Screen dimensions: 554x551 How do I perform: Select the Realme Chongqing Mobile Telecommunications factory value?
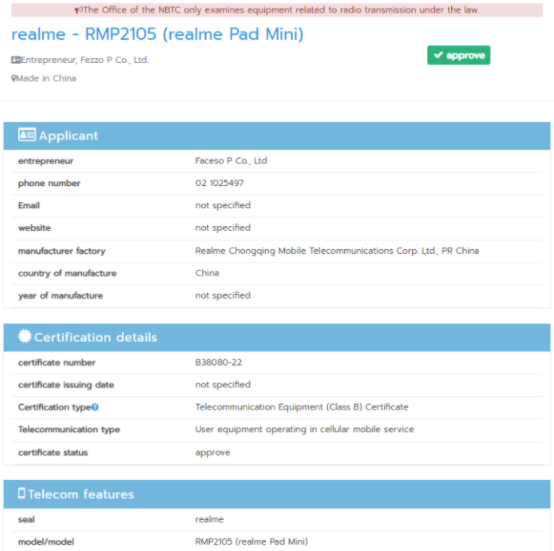pos(337,251)
